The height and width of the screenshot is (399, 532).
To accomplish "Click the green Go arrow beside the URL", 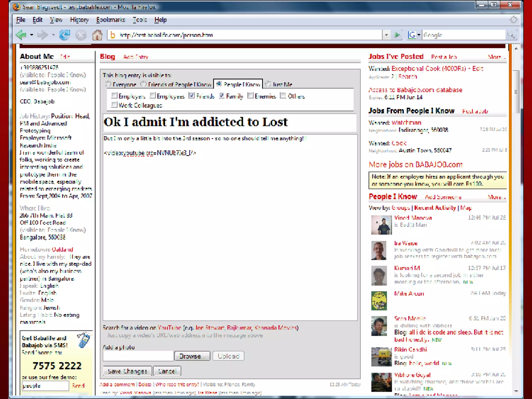I will (x=397, y=35).
